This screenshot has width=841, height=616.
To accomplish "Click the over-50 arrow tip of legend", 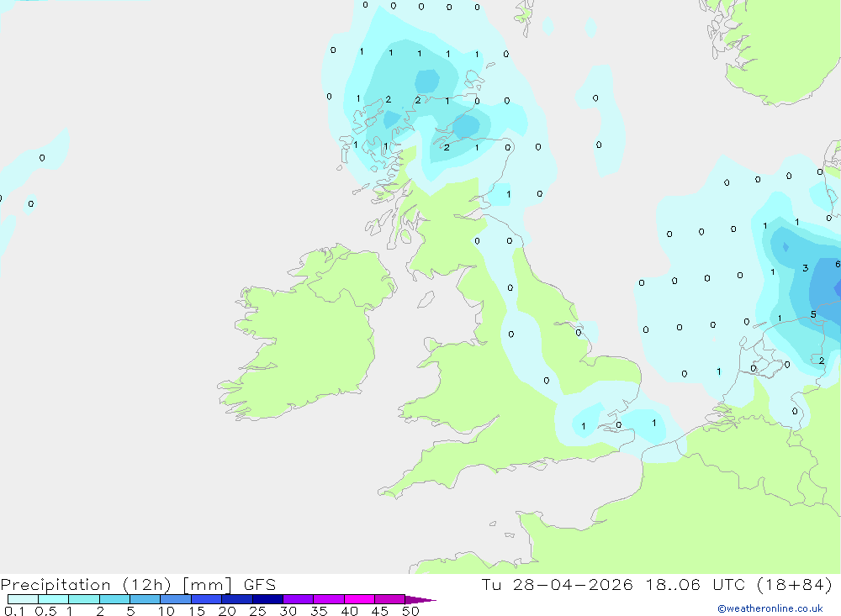I will [x=420, y=599].
